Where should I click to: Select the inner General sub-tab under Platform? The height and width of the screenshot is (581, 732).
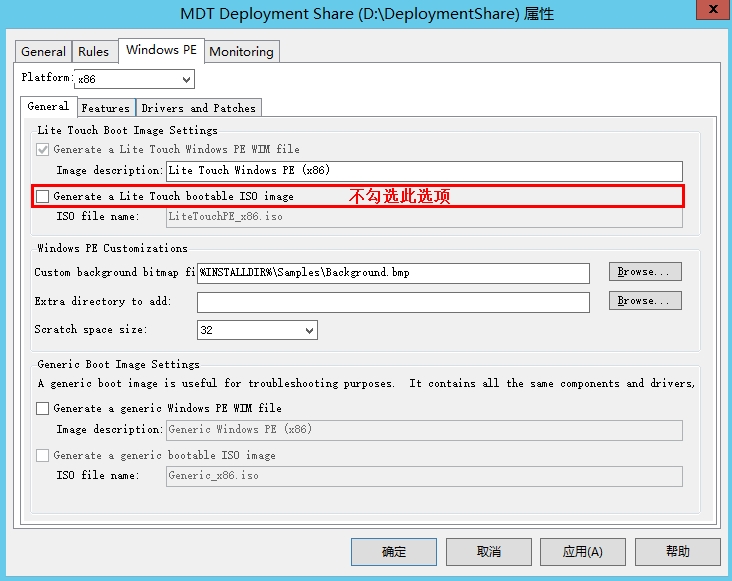click(48, 106)
